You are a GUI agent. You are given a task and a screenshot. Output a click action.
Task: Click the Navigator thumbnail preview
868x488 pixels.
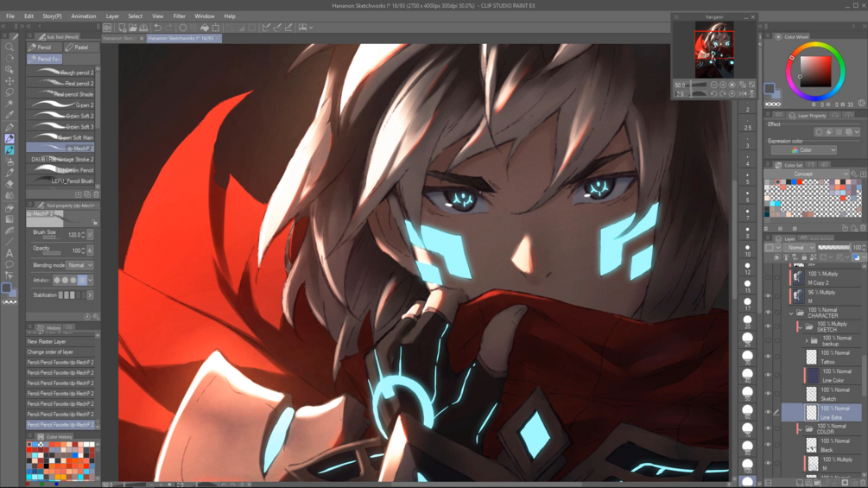click(x=714, y=50)
